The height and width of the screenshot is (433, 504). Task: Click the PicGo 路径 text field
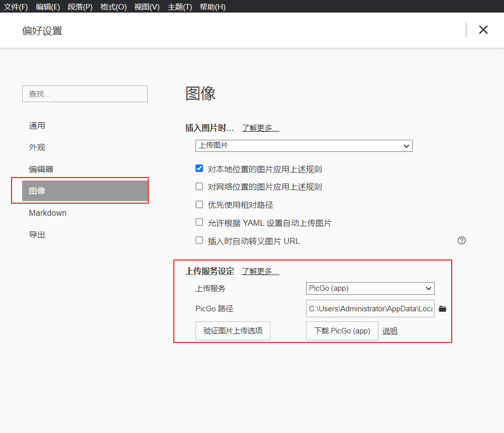pos(370,309)
